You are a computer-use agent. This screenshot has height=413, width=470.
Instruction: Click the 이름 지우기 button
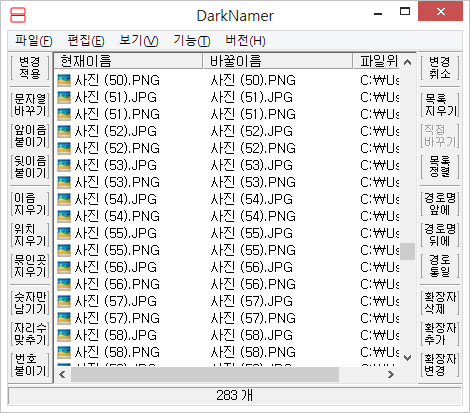tap(30, 204)
